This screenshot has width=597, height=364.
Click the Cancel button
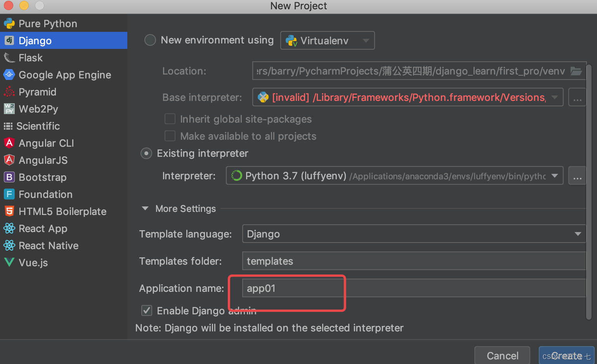502,355
